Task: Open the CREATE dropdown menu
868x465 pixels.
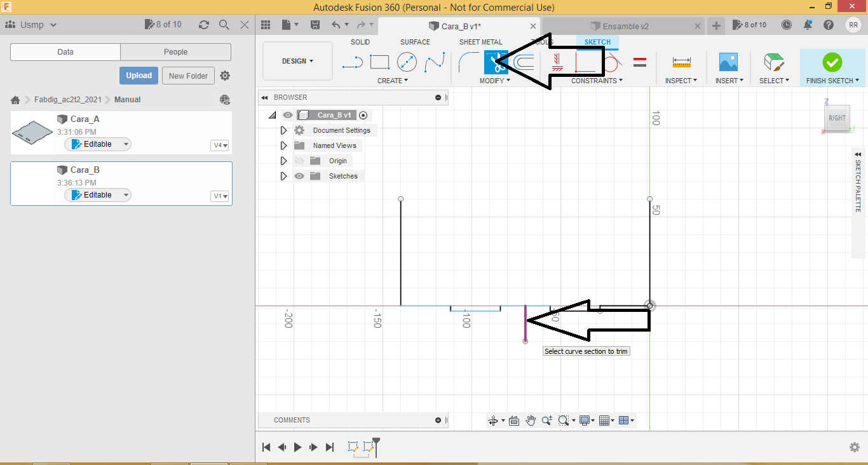Action: pos(393,81)
